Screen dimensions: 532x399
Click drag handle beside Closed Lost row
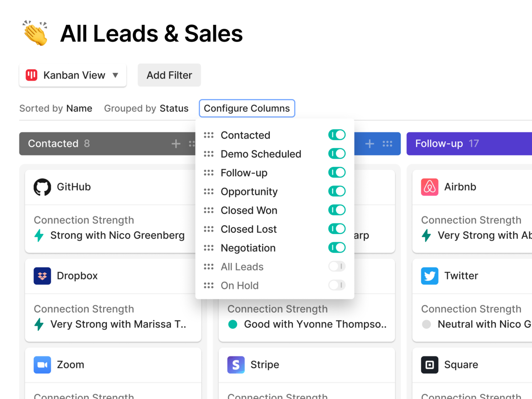pyautogui.click(x=209, y=229)
